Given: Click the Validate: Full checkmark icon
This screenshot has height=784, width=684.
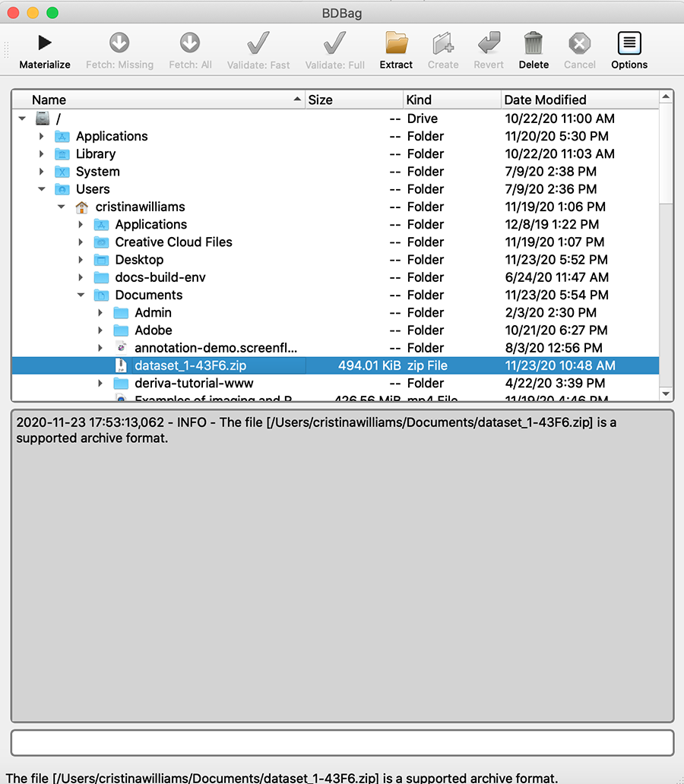Looking at the screenshot, I should [334, 43].
